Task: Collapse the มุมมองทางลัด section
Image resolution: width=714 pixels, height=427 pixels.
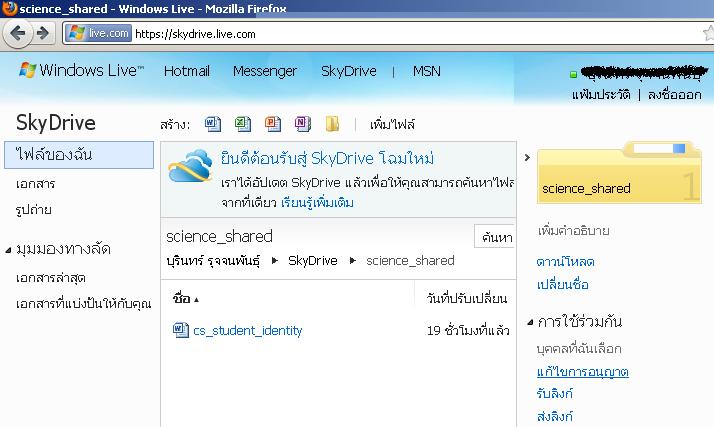Action: (9, 250)
